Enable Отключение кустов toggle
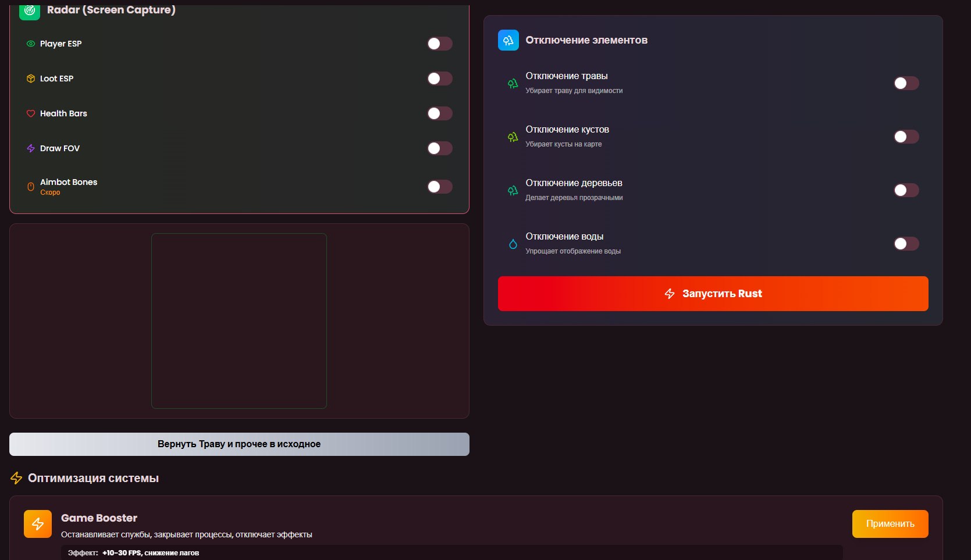971x560 pixels. [906, 137]
